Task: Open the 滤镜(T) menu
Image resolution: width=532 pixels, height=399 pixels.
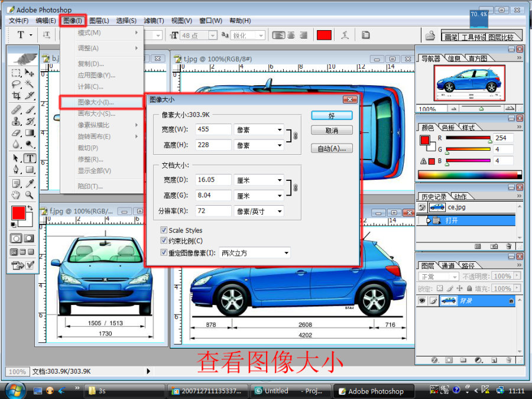Action: pyautogui.click(x=154, y=21)
